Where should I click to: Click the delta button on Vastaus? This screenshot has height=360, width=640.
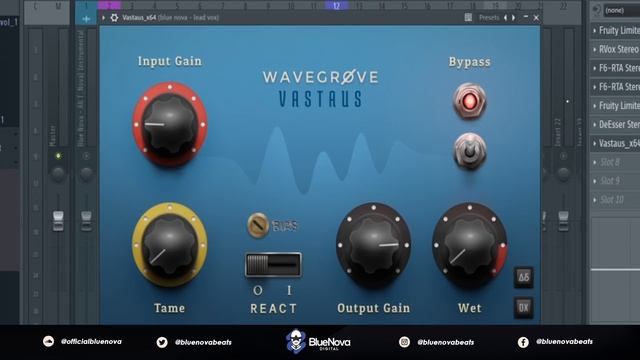(x=524, y=278)
